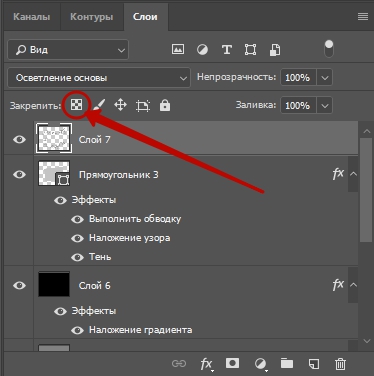Select the layer named Прямоугольник 3
Screen dimensions: 374x376
pos(119,175)
